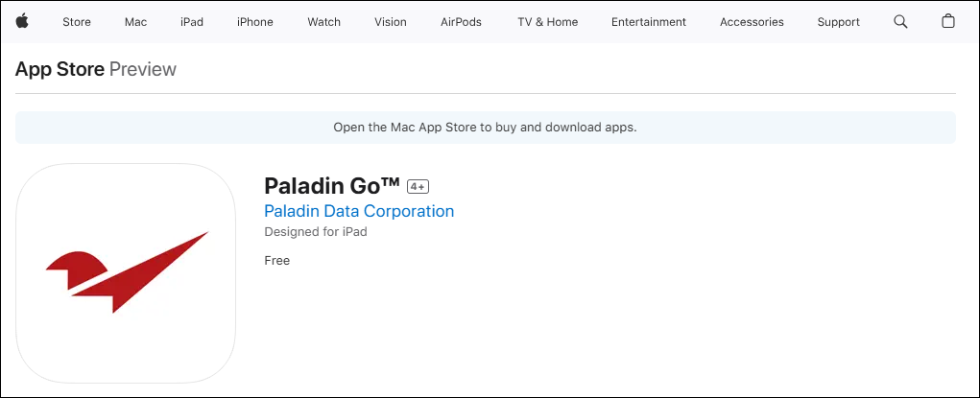Screen dimensions: 980x398
Task: Click the Paladin Go™ app title
Action: [x=332, y=185]
